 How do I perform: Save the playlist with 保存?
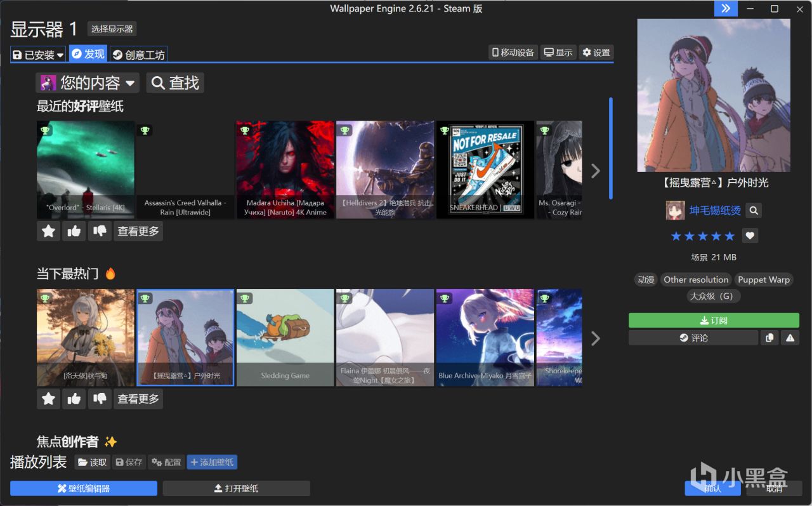click(129, 462)
